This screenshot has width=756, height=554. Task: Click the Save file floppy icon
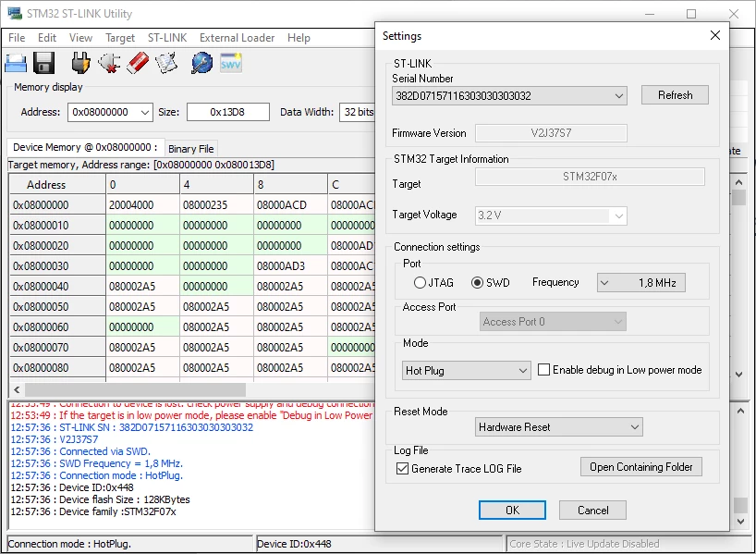tap(43, 63)
